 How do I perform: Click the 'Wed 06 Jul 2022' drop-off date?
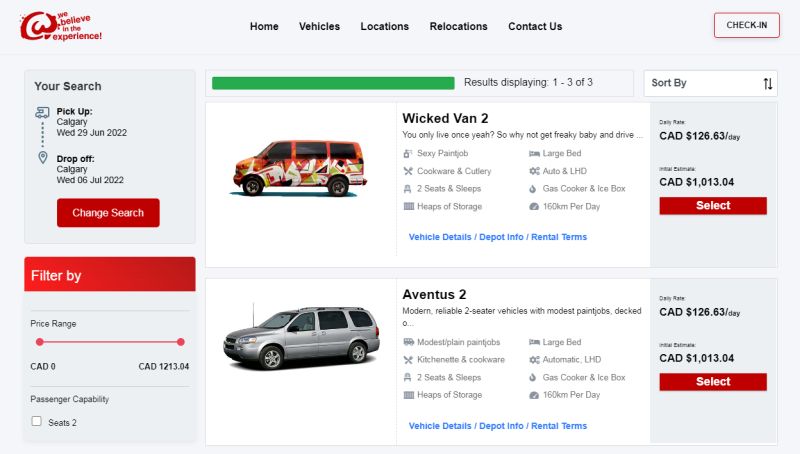click(x=90, y=180)
